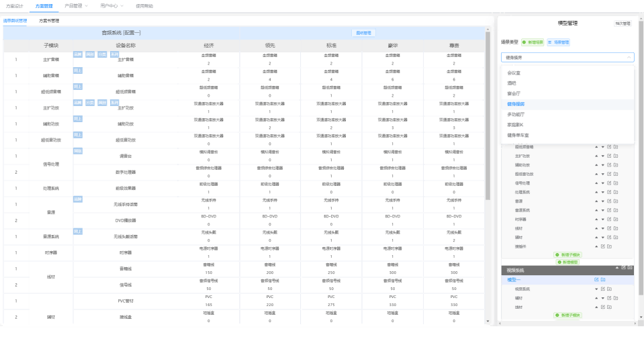Open the 产品管理 dropdown menu

[x=76, y=5]
